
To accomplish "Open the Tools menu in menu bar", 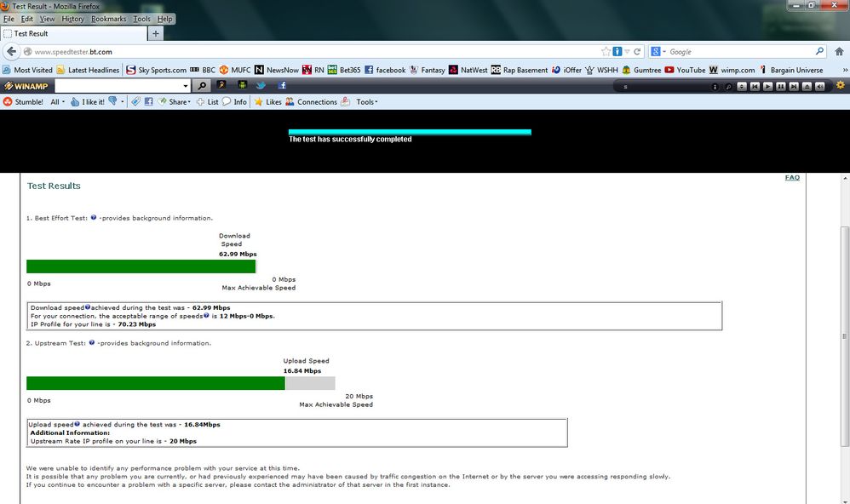I will [x=142, y=19].
